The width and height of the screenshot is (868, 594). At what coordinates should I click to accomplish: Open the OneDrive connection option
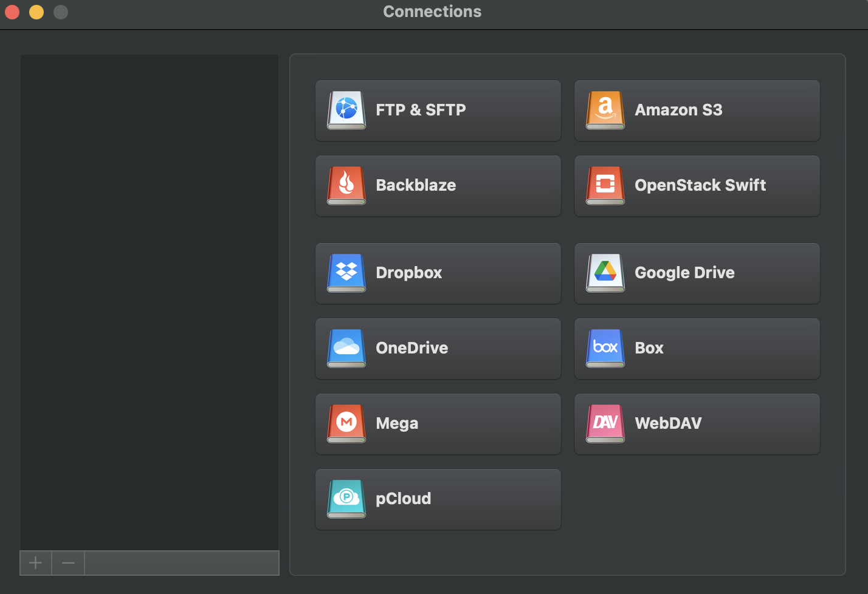coord(438,349)
